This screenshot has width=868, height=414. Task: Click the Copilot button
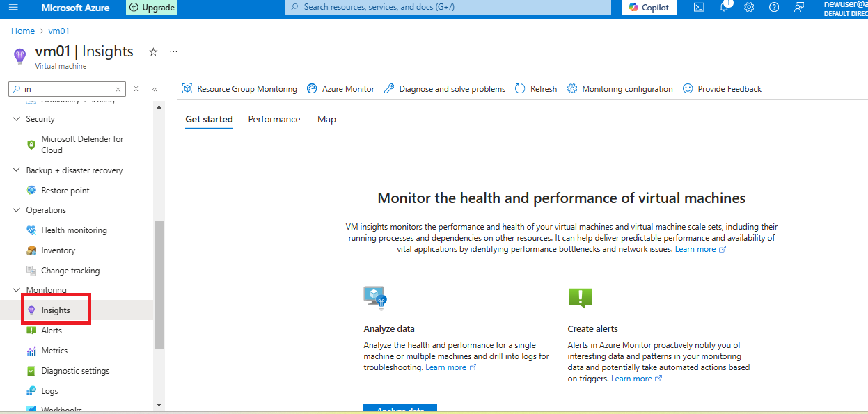pyautogui.click(x=649, y=7)
